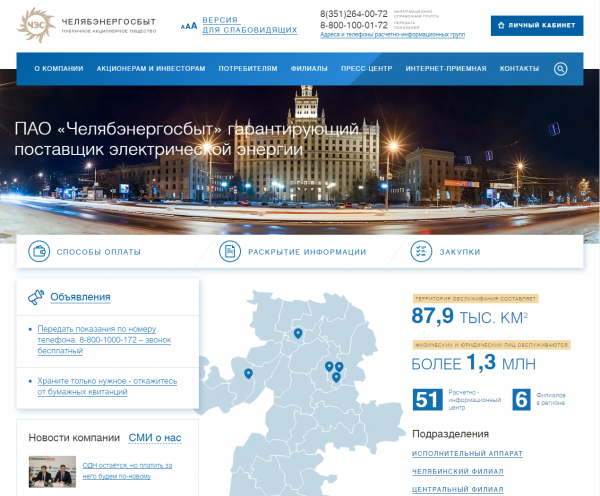
Task: Open the search magnifier icon
Action: pos(560,69)
